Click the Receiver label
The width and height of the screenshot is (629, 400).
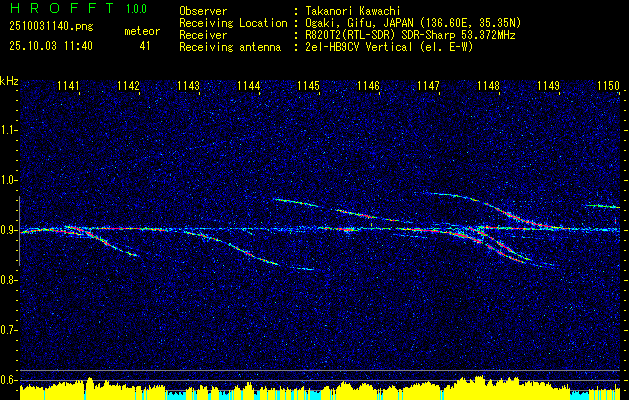coord(203,35)
